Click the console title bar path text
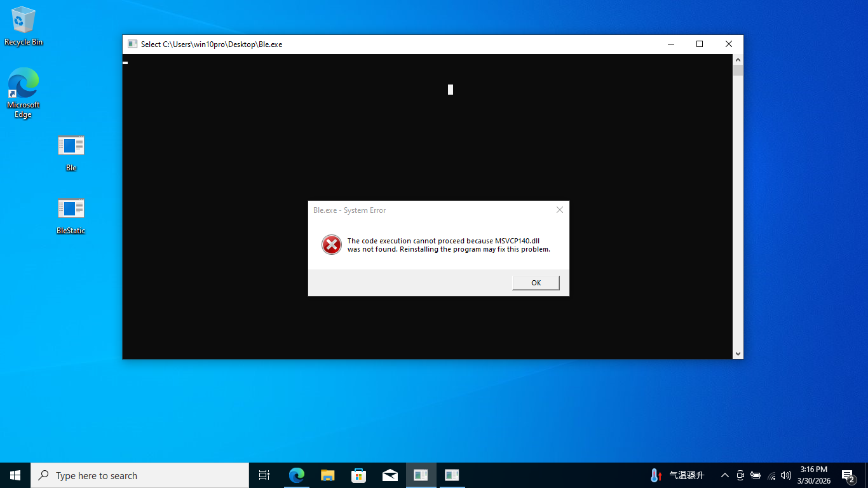 [212, 44]
